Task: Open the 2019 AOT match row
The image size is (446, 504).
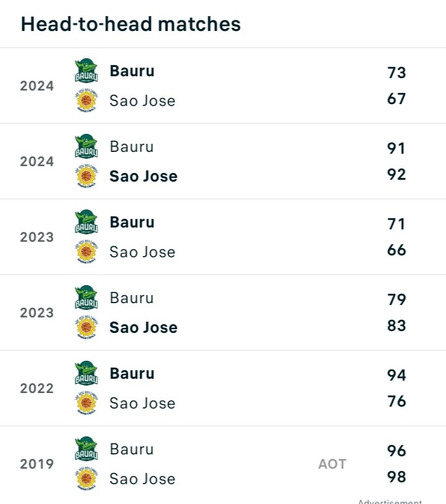Action: tap(223, 464)
